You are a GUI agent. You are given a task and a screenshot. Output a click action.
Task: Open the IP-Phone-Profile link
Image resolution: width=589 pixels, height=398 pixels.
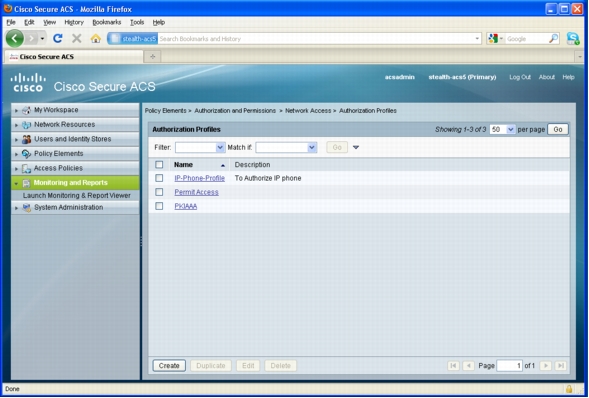tap(199, 178)
